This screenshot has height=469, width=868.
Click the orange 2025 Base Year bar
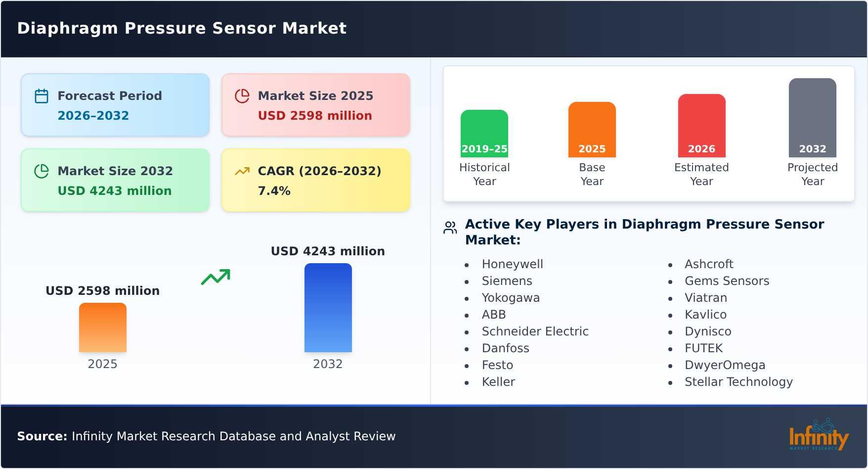tap(592, 130)
